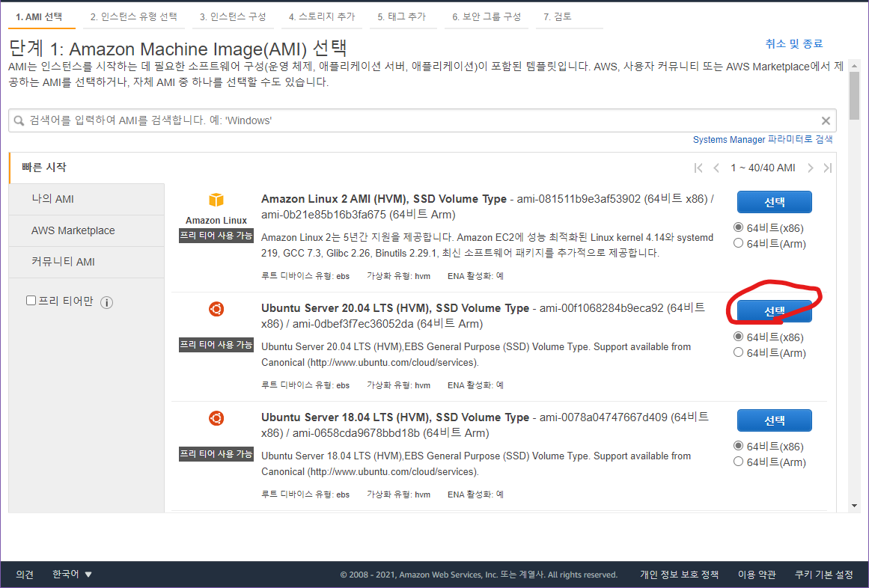Click 프리 티어 사용 가능 badge for Ubuntu 18.04

[x=216, y=453]
